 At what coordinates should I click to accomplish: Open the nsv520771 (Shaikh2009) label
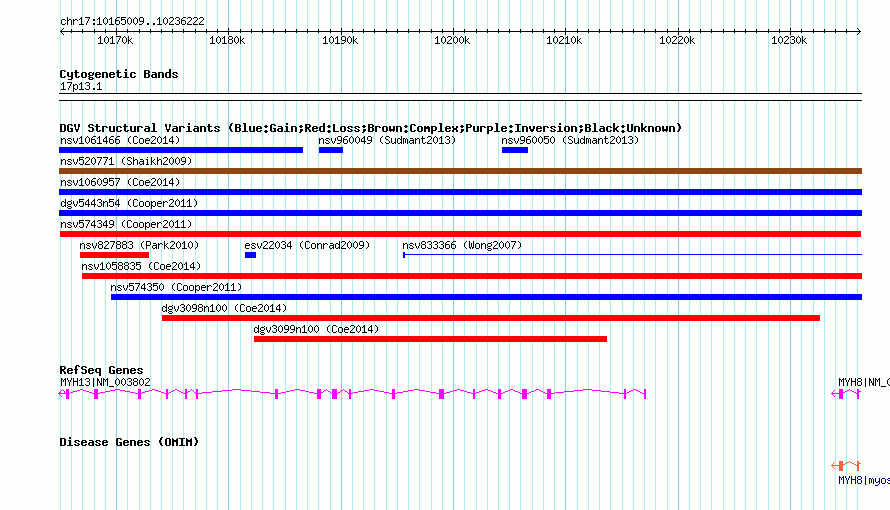tap(126, 161)
